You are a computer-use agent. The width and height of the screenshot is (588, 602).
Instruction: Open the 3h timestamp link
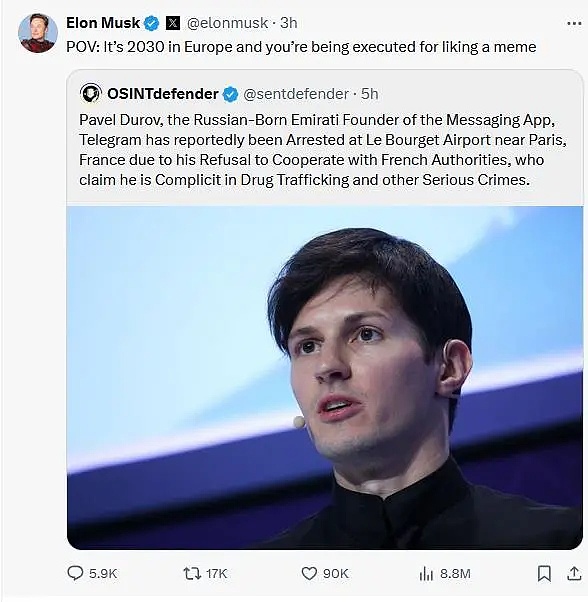click(289, 23)
